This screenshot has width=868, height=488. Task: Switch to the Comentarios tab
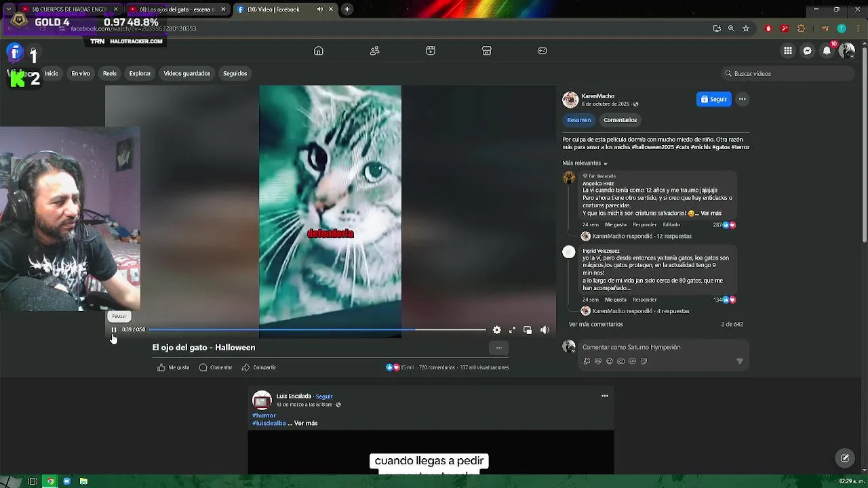pos(620,120)
